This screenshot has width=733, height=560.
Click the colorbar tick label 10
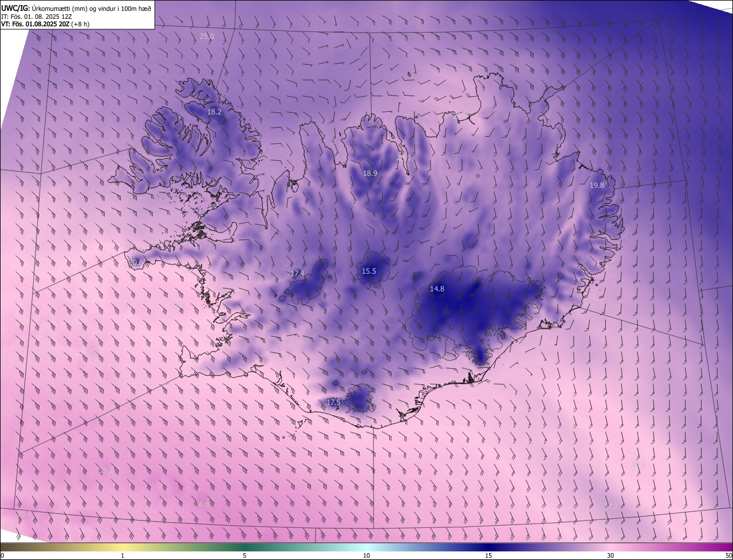point(366,555)
